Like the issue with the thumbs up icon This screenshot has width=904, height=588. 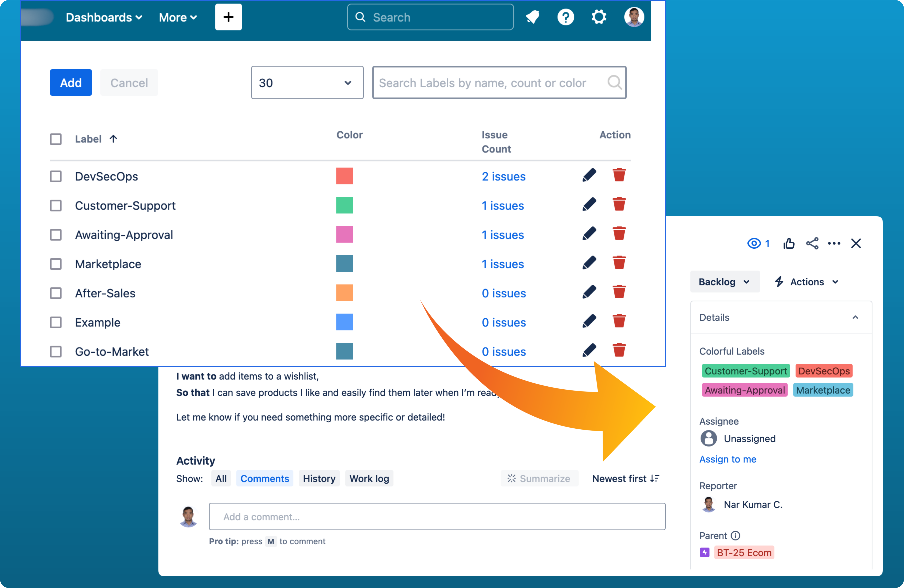pos(789,243)
